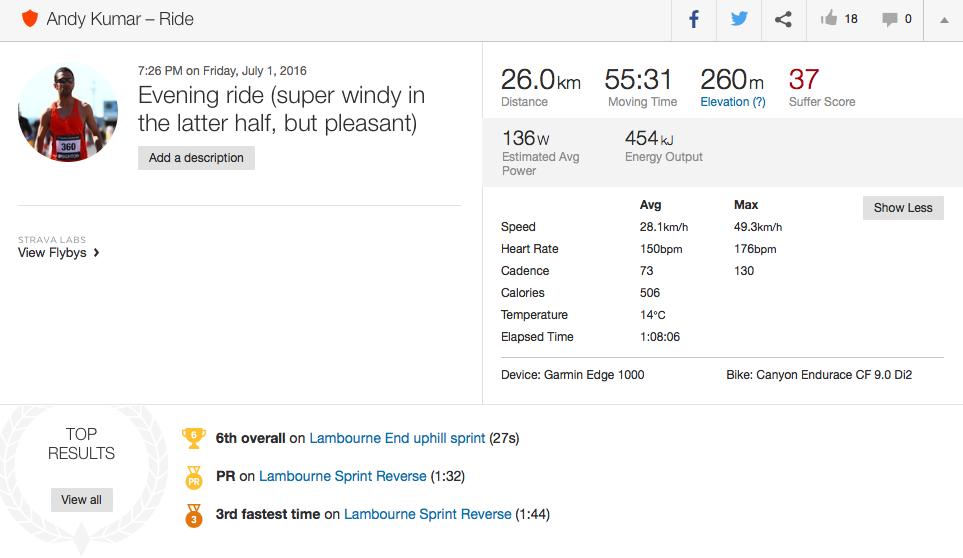Image resolution: width=963 pixels, height=558 pixels.
Task: Click the Twitter share icon
Action: 739,20
